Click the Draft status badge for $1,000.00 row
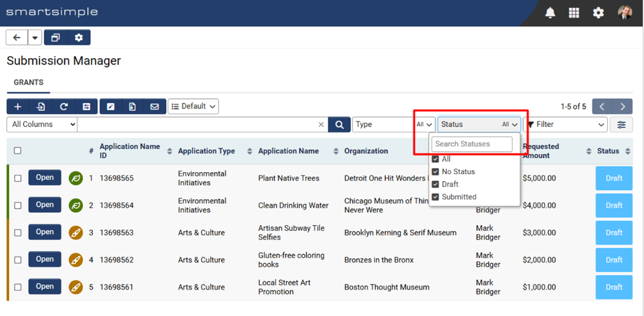Screen dimensions: 644x316 [614, 287]
